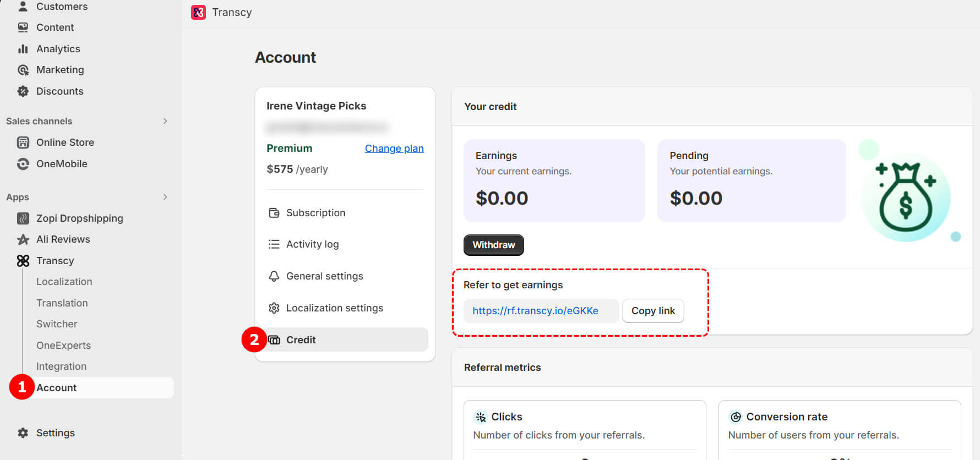Click the Ali Reviews star icon
This screenshot has width=980, height=460.
tap(23, 239)
